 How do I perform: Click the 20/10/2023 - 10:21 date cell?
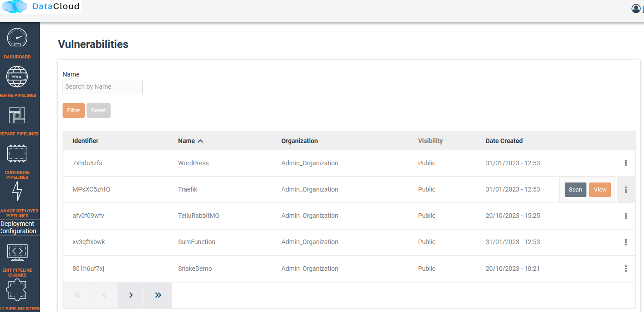[513, 269]
